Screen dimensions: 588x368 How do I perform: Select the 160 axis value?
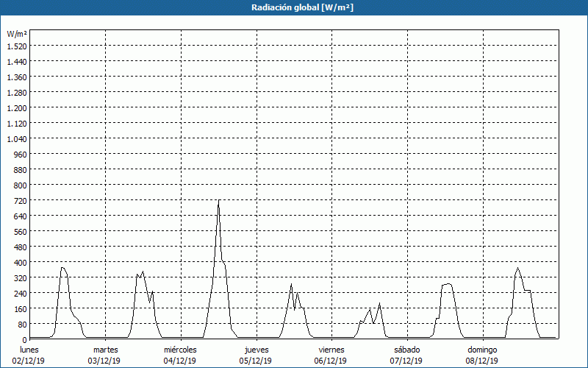(x=21, y=308)
